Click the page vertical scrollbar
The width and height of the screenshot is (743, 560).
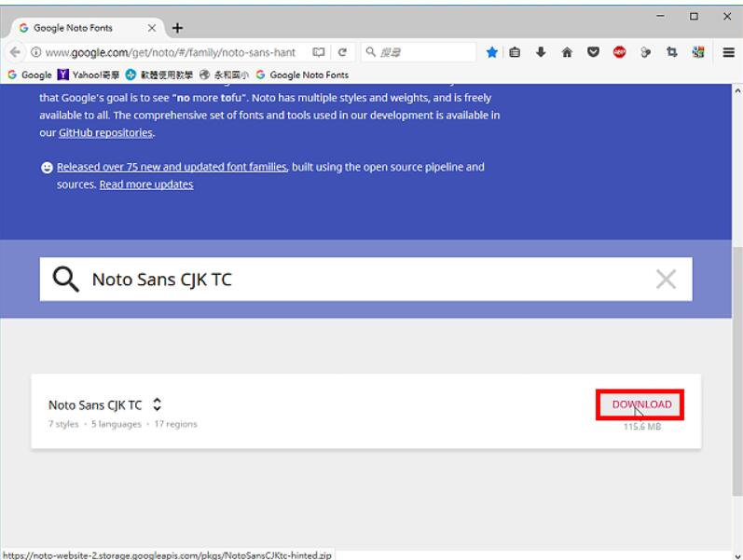[x=737, y=371]
